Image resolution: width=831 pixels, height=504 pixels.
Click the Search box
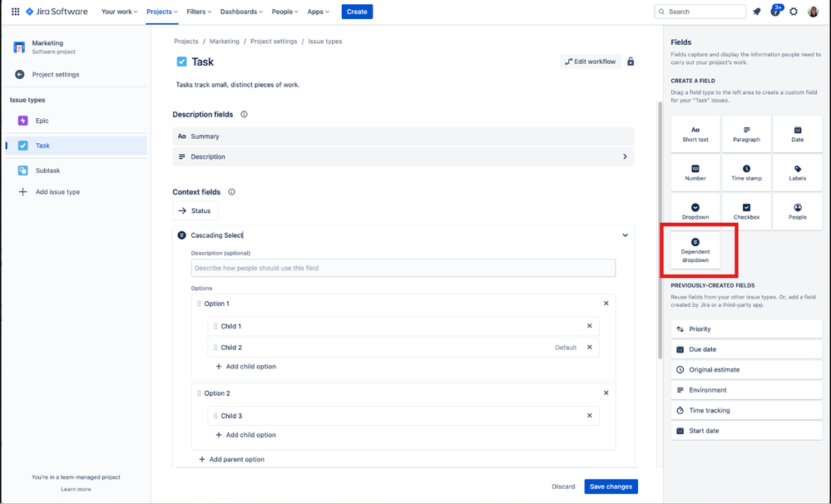coord(700,12)
